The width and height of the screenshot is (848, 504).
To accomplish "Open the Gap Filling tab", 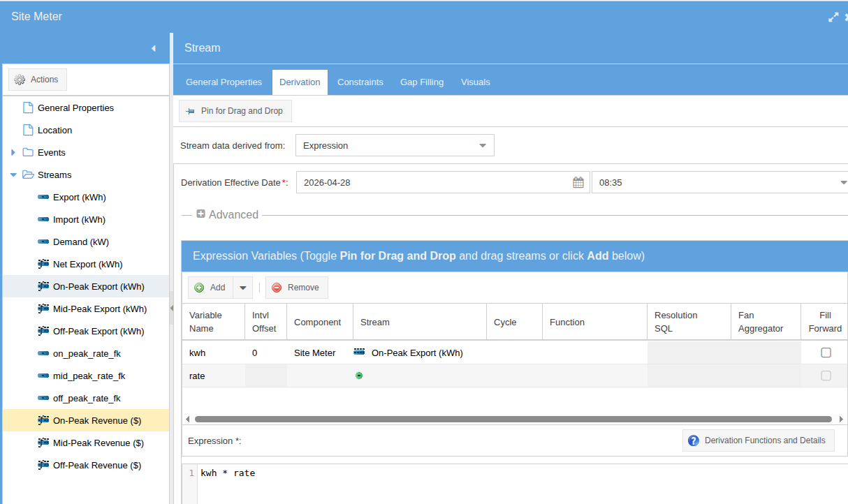I will [422, 82].
